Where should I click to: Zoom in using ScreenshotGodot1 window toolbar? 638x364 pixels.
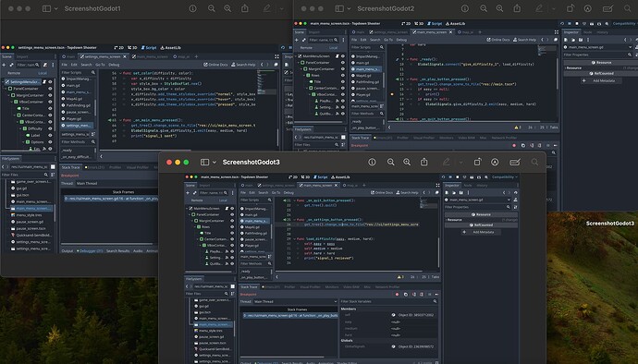click(x=227, y=8)
